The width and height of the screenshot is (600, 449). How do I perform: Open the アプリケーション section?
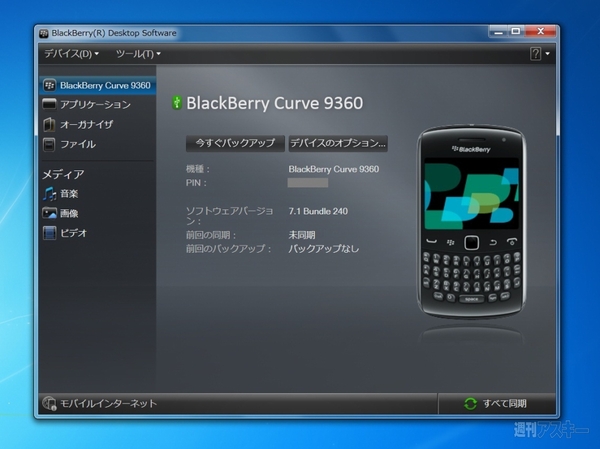click(95, 104)
